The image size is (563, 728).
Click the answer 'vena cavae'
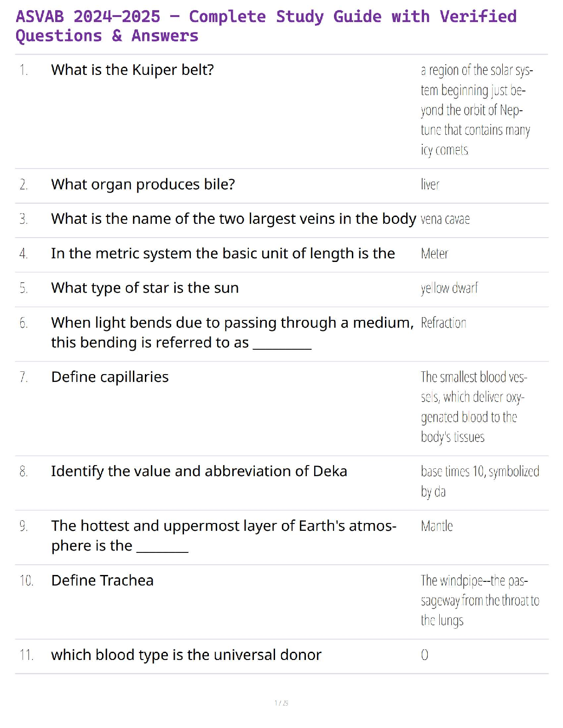pos(445,219)
